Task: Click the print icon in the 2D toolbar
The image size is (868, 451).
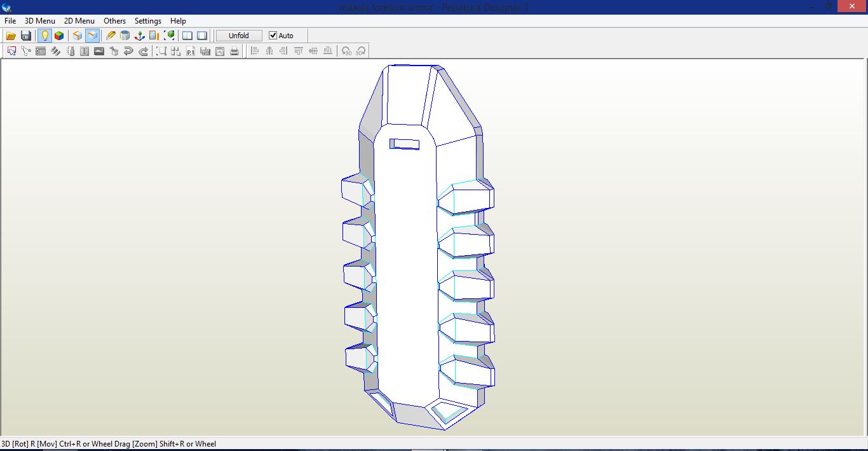Action: (234, 51)
